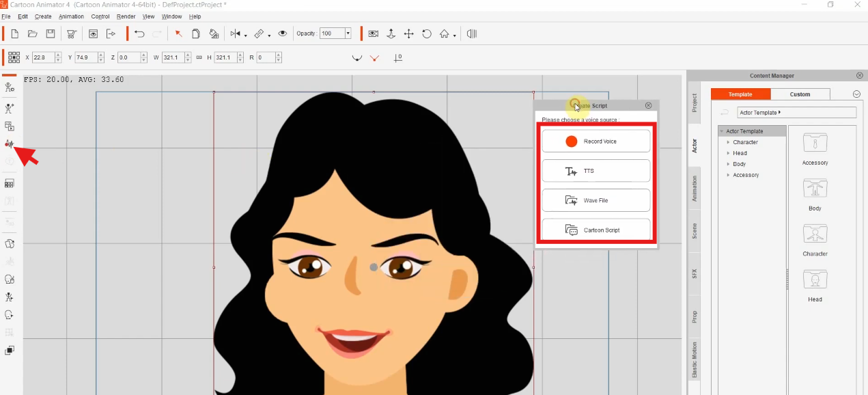This screenshot has width=868, height=395.
Task: Click the Wave File button
Action: [596, 200]
